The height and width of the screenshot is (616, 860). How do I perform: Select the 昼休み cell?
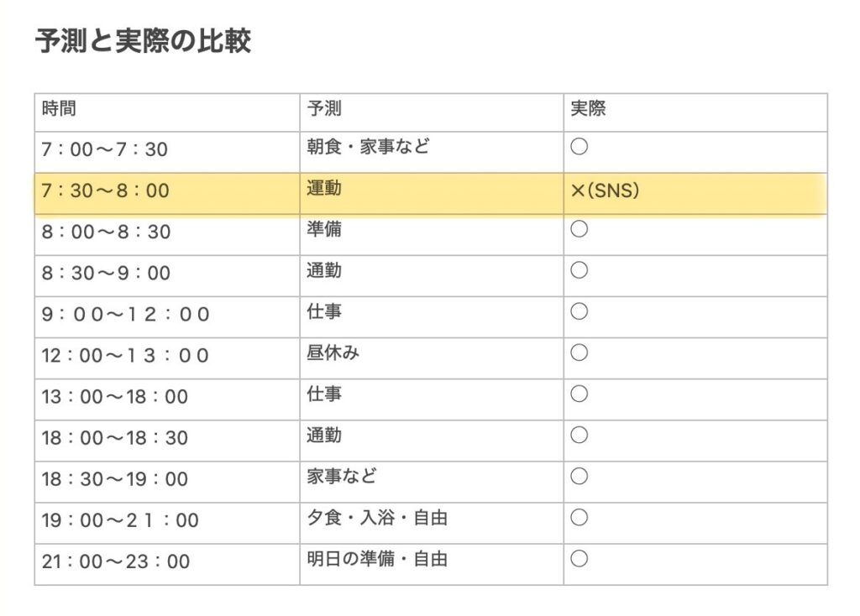(x=333, y=352)
